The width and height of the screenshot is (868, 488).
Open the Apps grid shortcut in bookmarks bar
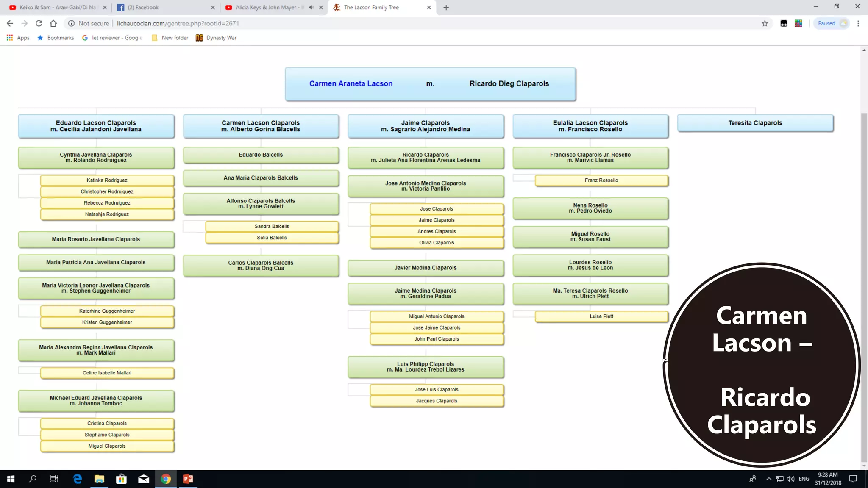tap(18, 38)
